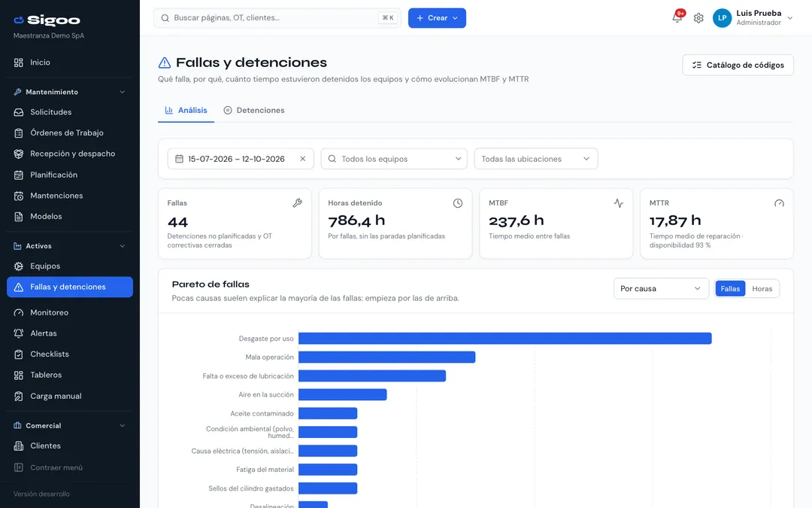Open the notifications bell
This screenshot has width=812, height=508.
[x=677, y=17]
